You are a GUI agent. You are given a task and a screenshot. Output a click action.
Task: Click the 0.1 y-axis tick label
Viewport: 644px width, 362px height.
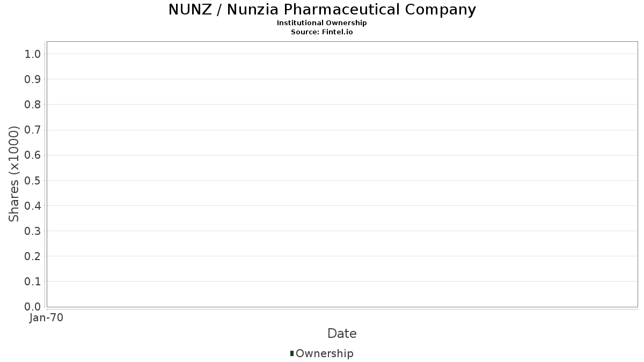point(33,282)
